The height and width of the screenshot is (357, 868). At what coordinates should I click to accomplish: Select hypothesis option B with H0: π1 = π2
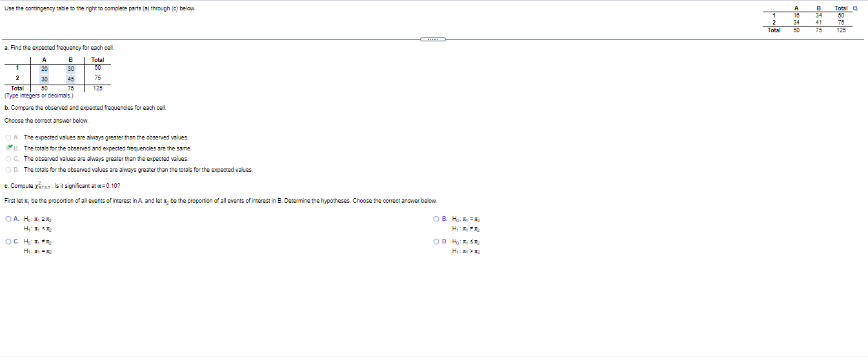pyautogui.click(x=437, y=219)
